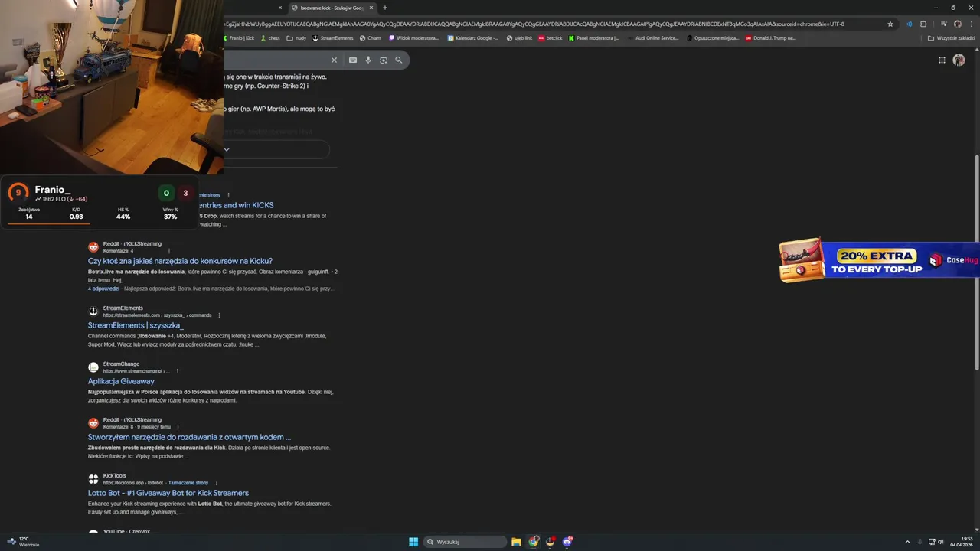Open File Explorer from the taskbar
The height and width of the screenshot is (551, 980).
coord(517,542)
